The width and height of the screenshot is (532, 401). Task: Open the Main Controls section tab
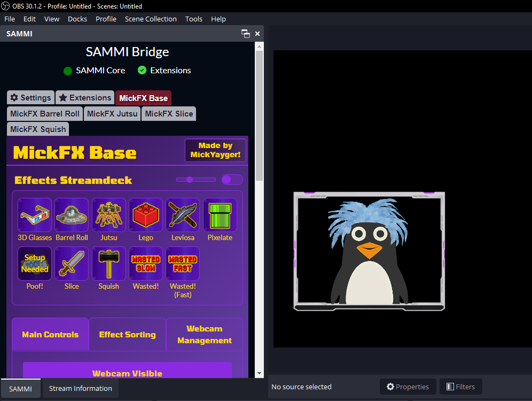pyautogui.click(x=50, y=335)
